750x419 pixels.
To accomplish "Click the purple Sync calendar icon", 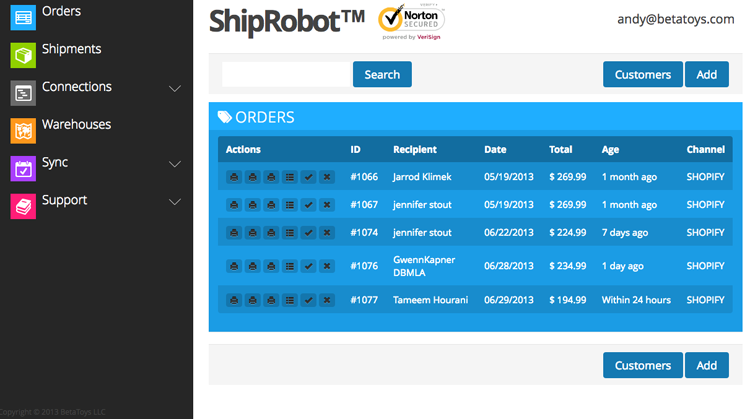I will coord(23,168).
